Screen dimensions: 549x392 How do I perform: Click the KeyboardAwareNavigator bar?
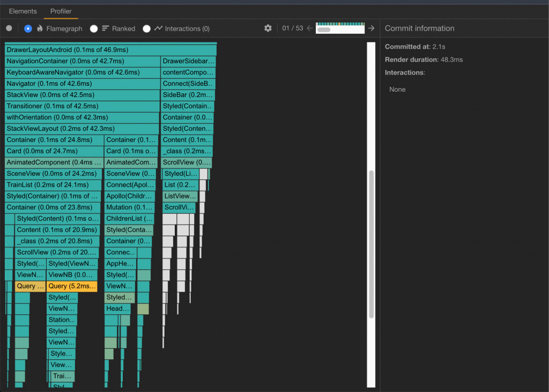tap(83, 72)
